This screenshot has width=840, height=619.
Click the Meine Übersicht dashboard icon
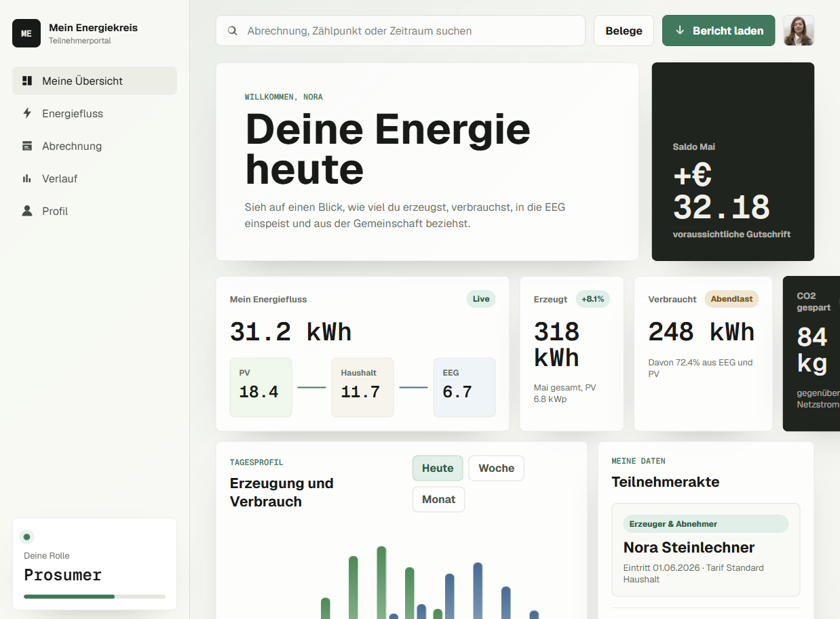click(27, 81)
